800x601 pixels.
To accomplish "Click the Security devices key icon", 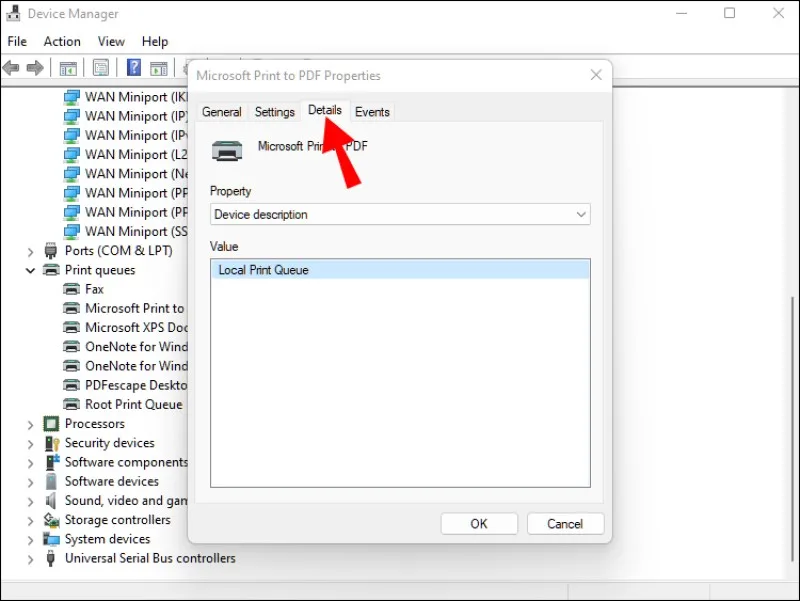I will pos(52,443).
